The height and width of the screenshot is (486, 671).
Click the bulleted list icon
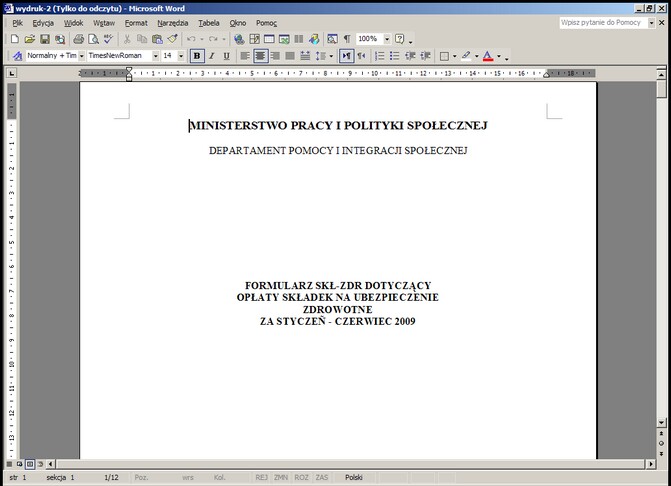tap(395, 56)
